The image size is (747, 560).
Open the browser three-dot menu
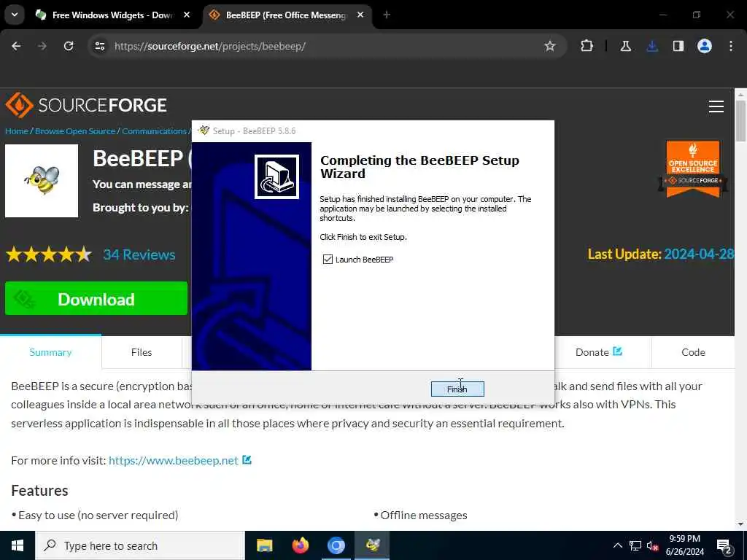click(x=731, y=46)
